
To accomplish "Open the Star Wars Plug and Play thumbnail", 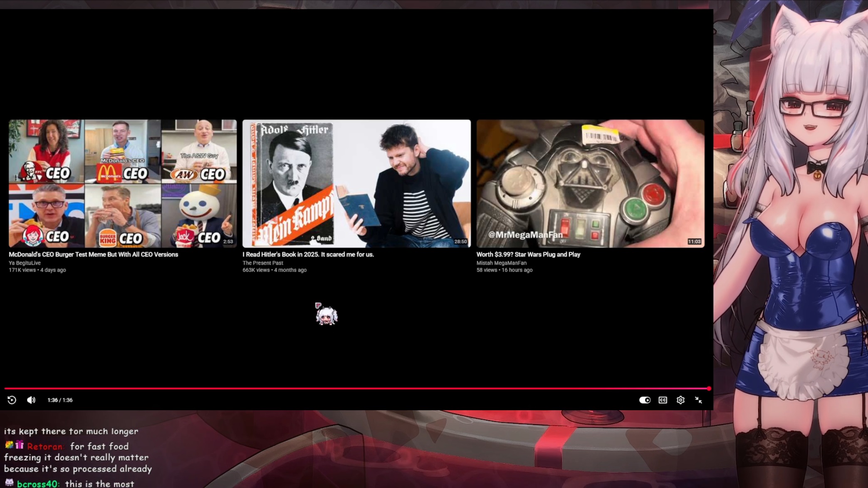I will tap(590, 183).
